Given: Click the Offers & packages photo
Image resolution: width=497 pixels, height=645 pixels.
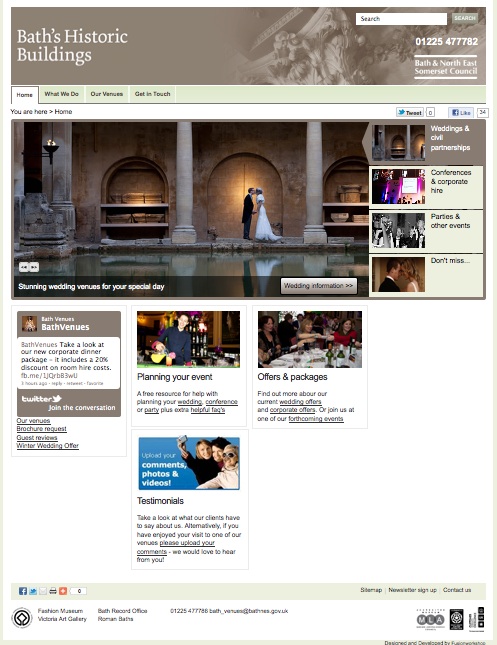Looking at the screenshot, I should (x=310, y=339).
